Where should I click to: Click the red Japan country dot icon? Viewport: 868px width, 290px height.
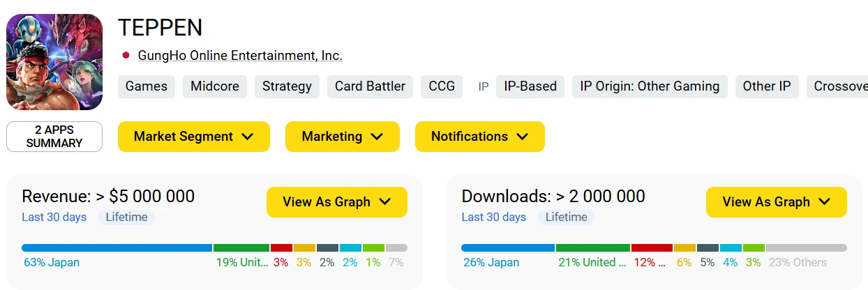[x=126, y=56]
